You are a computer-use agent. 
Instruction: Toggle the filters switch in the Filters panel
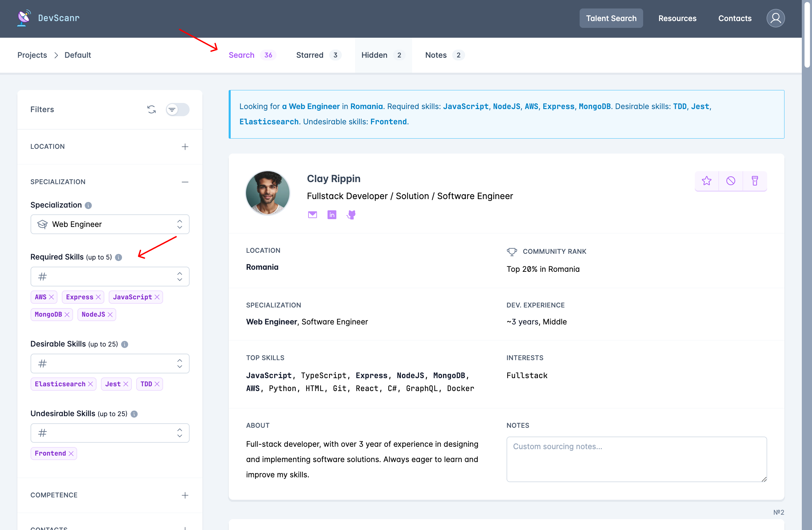[x=177, y=109]
